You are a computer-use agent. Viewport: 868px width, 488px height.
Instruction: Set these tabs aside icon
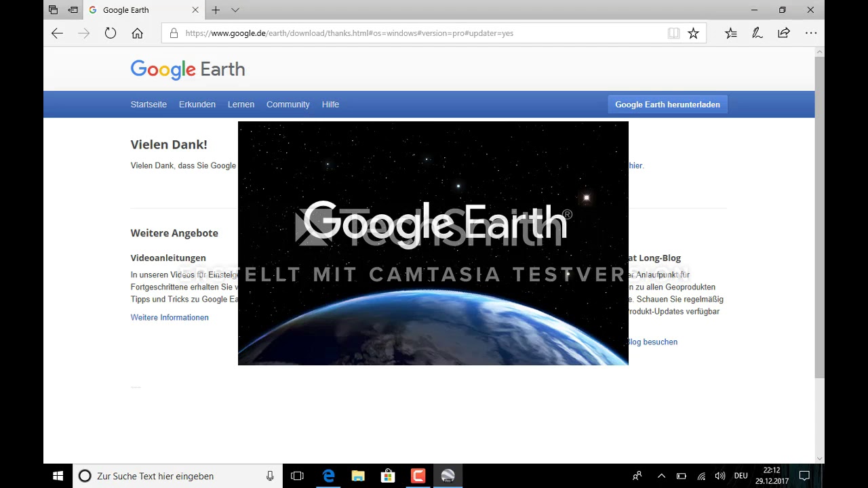pyautogui.click(x=73, y=10)
